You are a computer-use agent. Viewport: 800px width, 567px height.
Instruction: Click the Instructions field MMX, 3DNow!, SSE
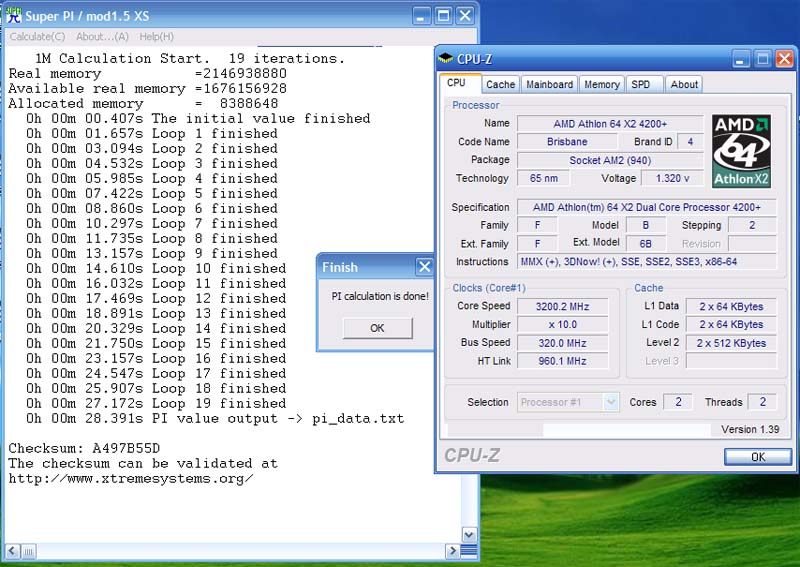click(x=646, y=261)
